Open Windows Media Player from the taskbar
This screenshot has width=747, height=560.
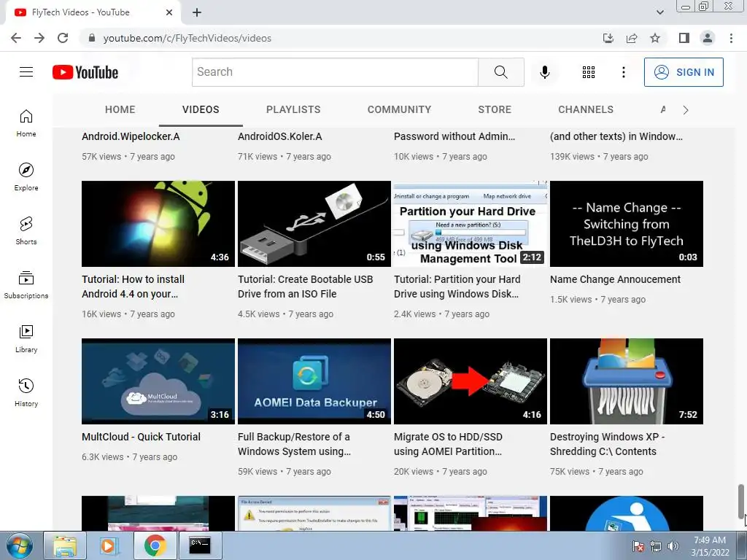click(x=109, y=545)
